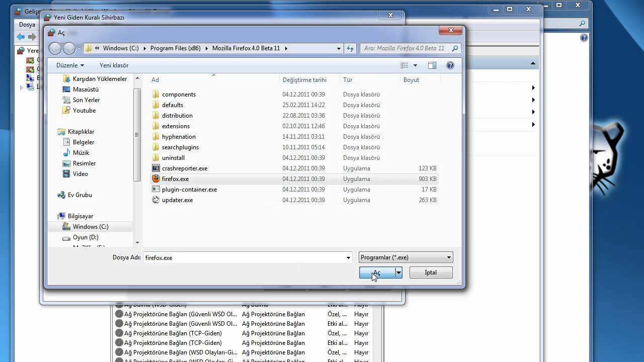Change view using the views icon
This screenshot has height=362, width=644.
405,65
